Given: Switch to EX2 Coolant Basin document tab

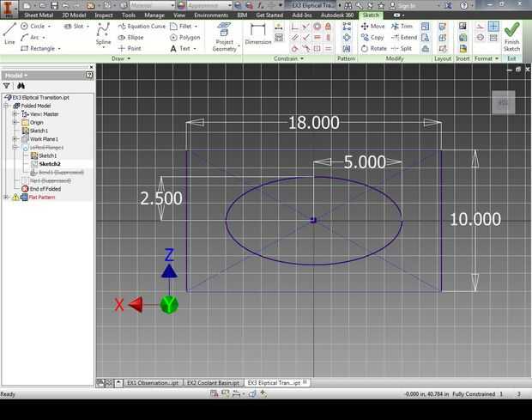Looking at the screenshot, I should (213, 383).
